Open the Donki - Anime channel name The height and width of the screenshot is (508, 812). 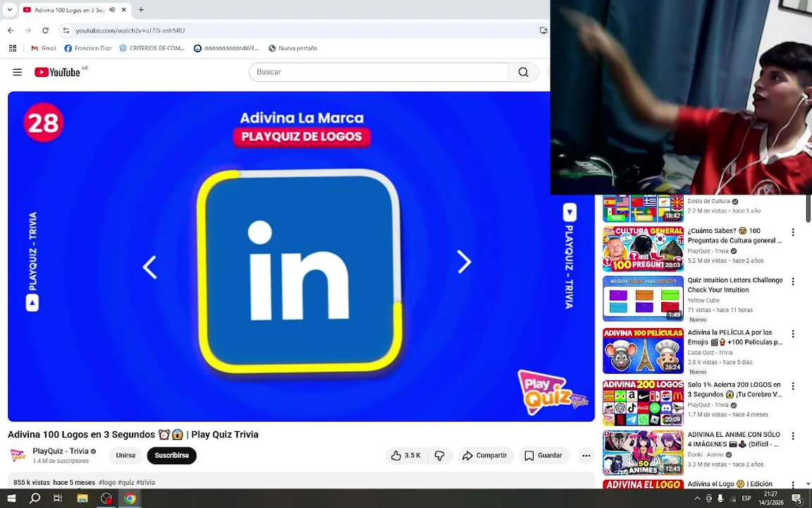[x=706, y=454]
